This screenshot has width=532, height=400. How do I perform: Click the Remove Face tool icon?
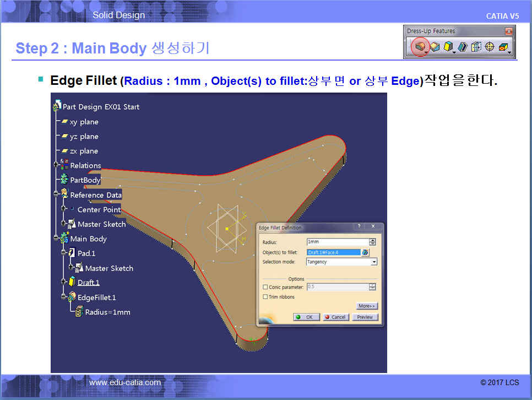tap(503, 47)
